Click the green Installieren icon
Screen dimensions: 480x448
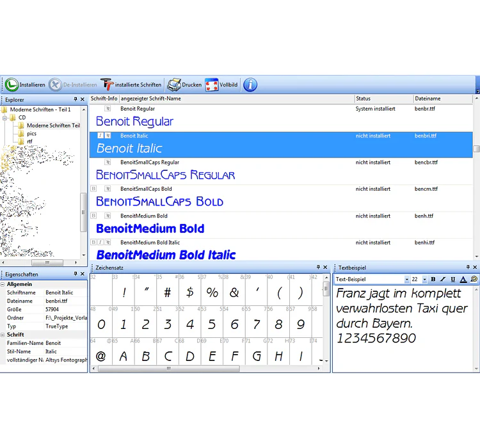pyautogui.click(x=12, y=85)
